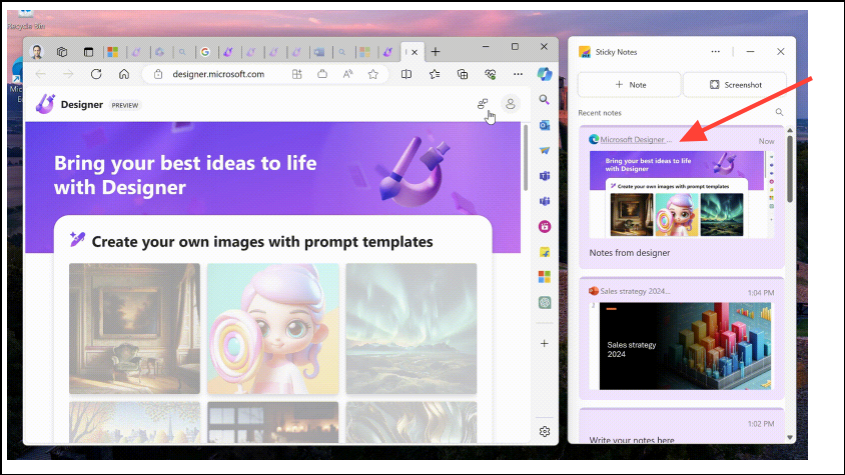Open the lollipop girl character template
Viewport: 845px width, 475px height.
coord(273,328)
